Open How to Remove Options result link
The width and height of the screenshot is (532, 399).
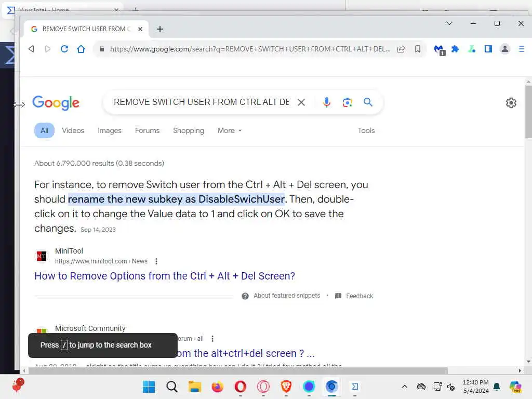tap(165, 276)
